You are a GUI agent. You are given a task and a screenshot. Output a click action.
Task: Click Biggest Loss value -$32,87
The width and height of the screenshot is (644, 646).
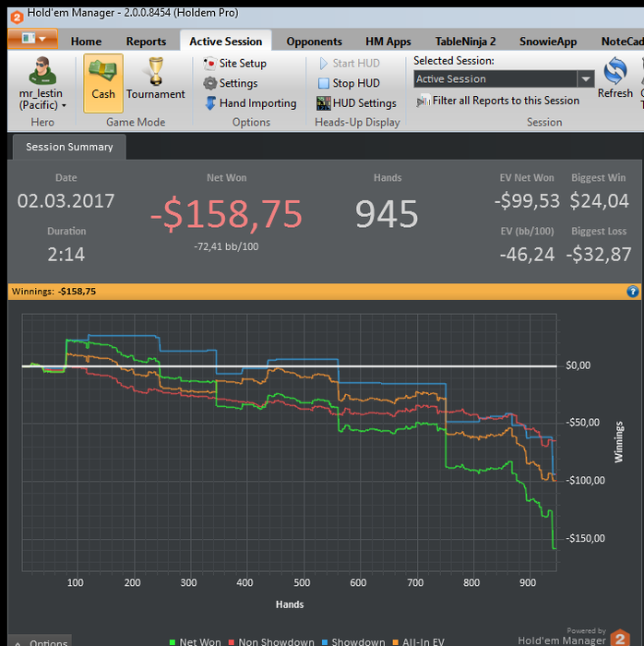tap(598, 255)
